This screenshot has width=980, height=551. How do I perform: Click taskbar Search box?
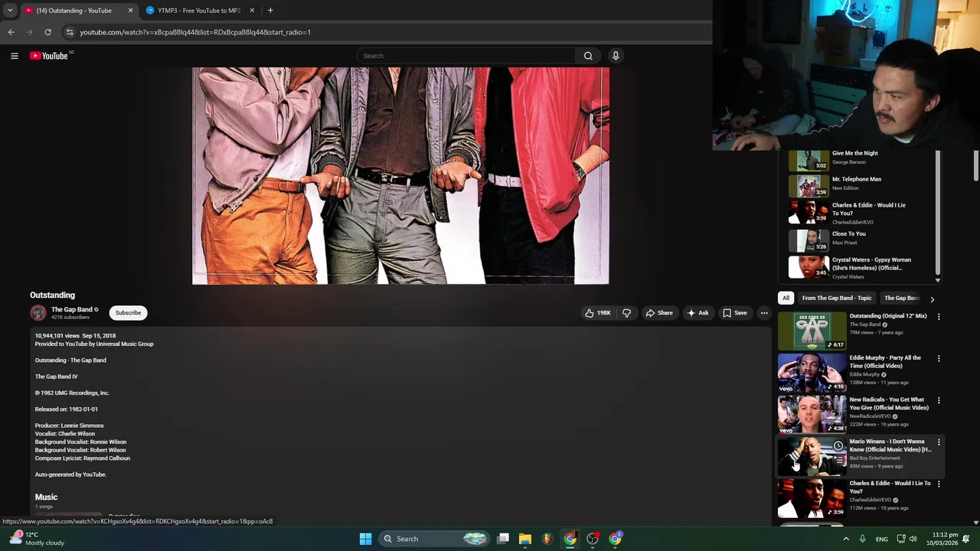click(x=434, y=539)
